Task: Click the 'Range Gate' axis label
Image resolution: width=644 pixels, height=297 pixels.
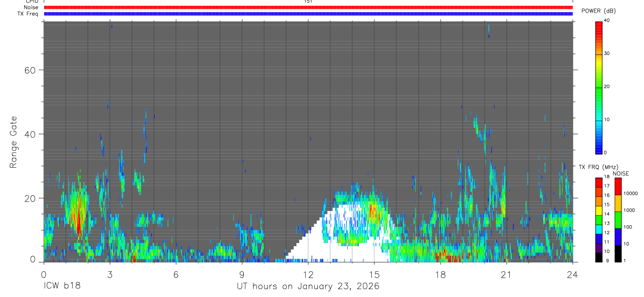Action: [x=14, y=142]
